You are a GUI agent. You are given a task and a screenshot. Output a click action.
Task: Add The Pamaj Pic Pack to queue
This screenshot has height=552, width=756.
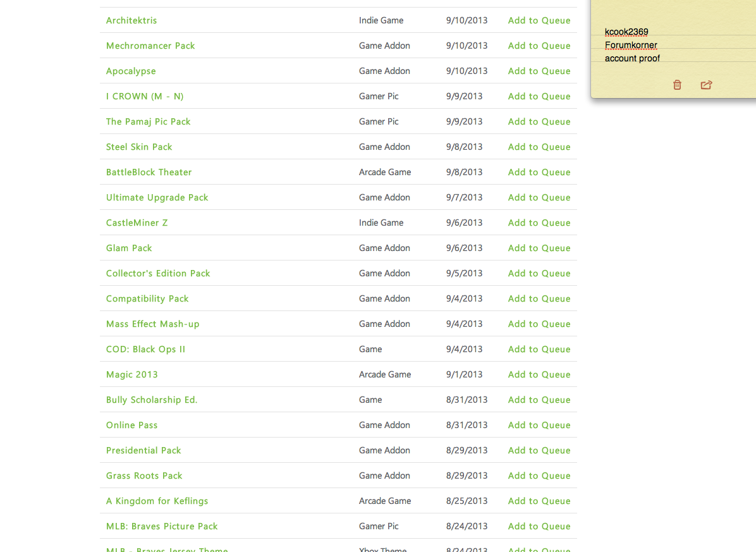tap(539, 121)
